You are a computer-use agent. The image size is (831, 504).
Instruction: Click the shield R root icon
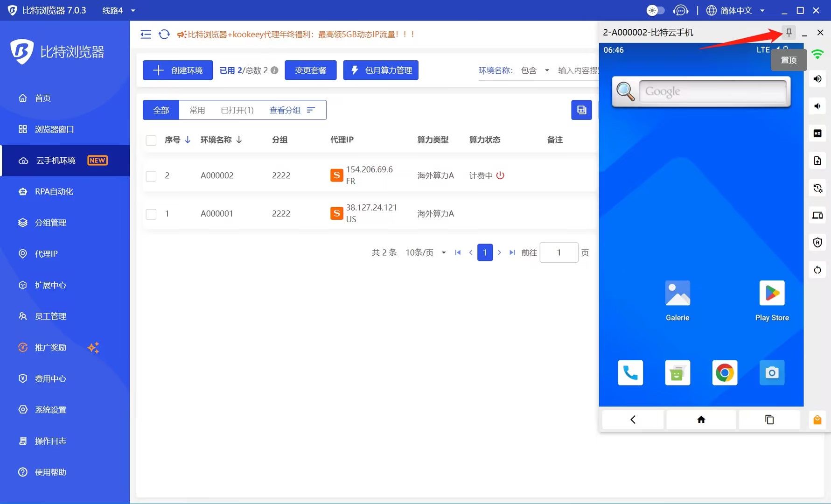click(x=817, y=242)
